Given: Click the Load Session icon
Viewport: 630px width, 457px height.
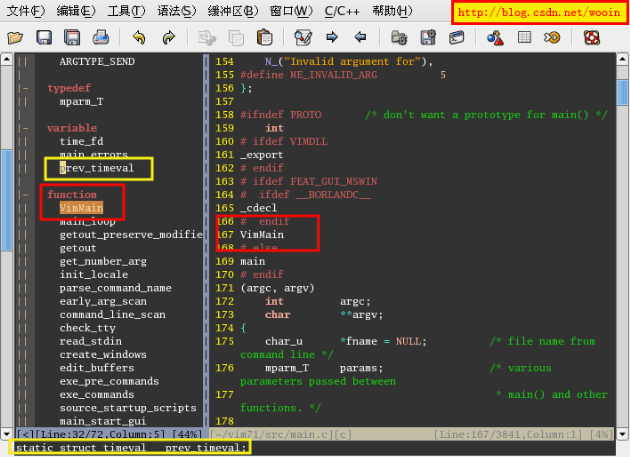Looking at the screenshot, I should [x=399, y=38].
